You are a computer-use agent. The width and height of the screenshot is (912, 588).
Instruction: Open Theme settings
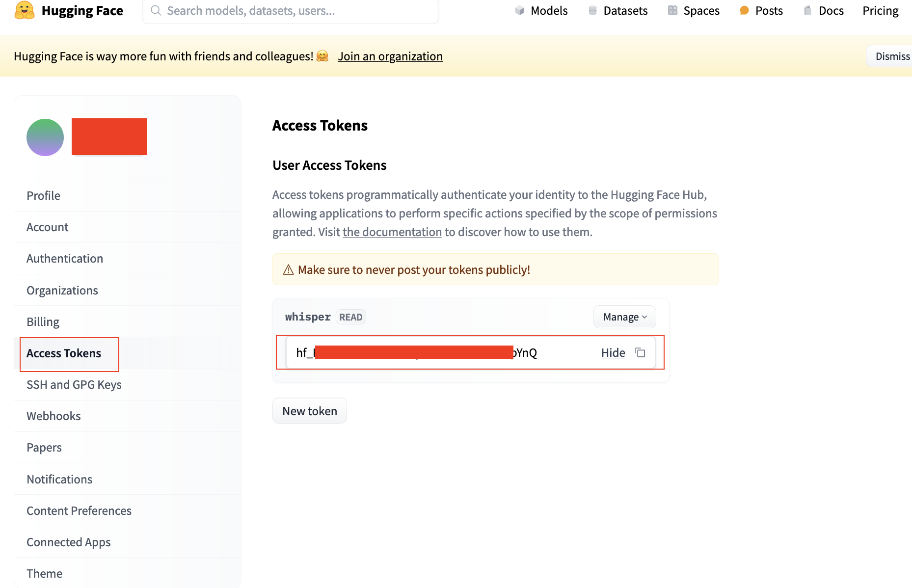[x=128, y=573]
